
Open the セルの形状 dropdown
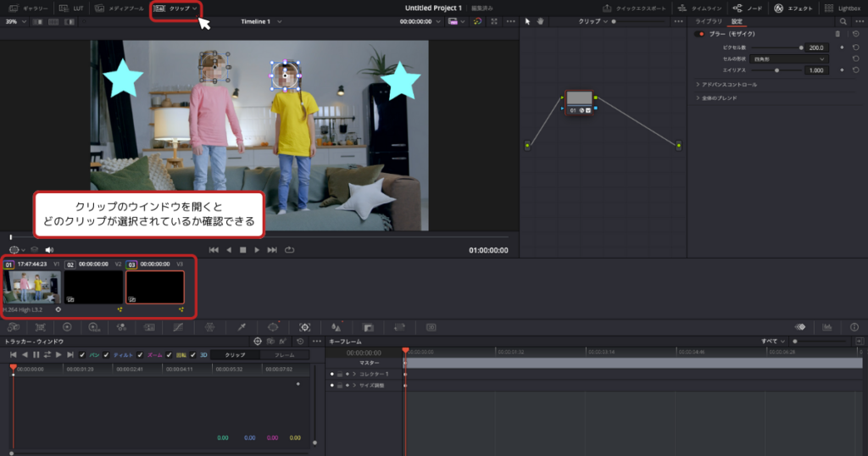click(790, 59)
